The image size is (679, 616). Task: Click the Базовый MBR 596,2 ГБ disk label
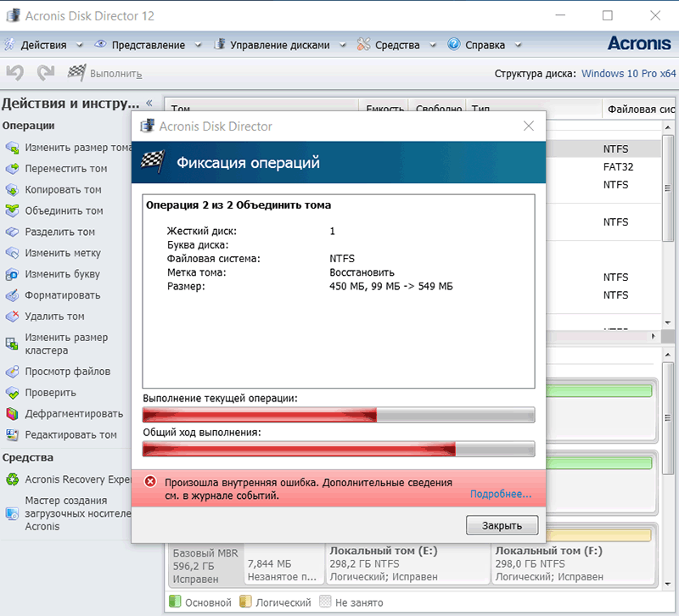(x=205, y=565)
